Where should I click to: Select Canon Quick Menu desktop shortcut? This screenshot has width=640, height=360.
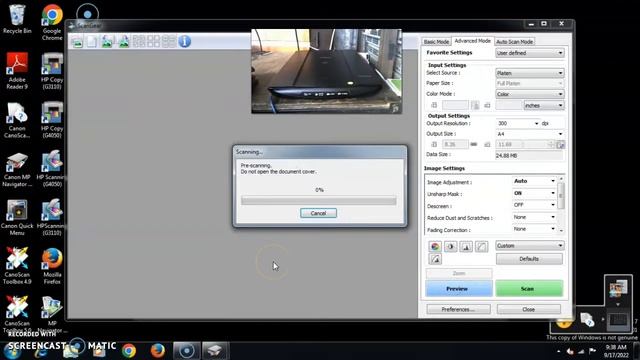click(17, 218)
